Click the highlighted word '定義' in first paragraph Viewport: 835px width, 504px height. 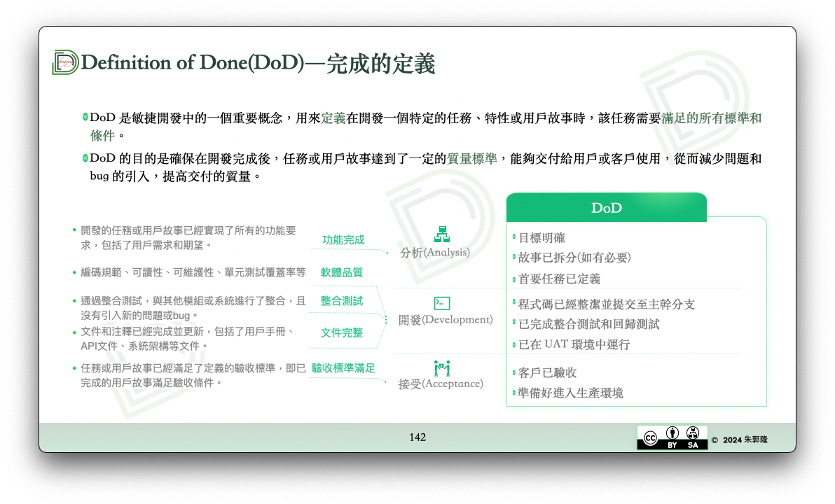tap(333, 118)
